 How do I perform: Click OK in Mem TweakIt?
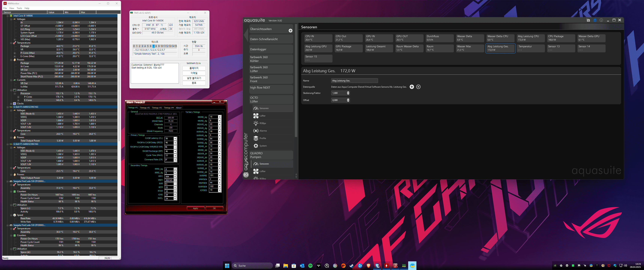pos(214,208)
